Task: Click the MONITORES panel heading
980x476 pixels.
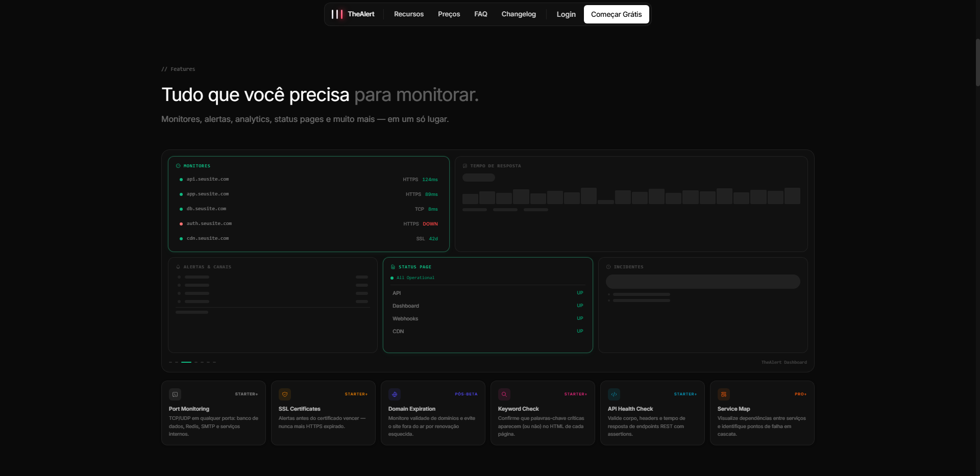Action: (197, 166)
